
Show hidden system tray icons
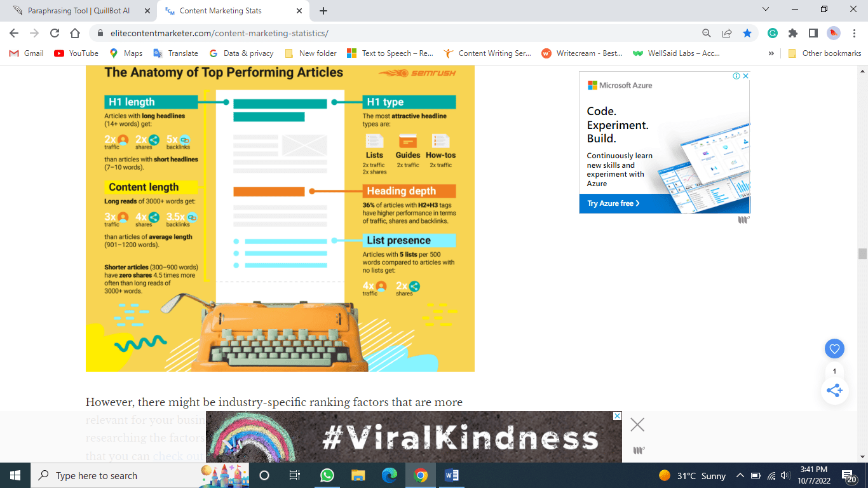pyautogui.click(x=740, y=475)
